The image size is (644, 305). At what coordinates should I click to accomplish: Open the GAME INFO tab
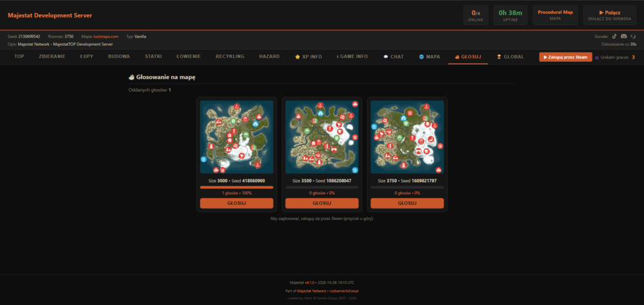pyautogui.click(x=352, y=57)
